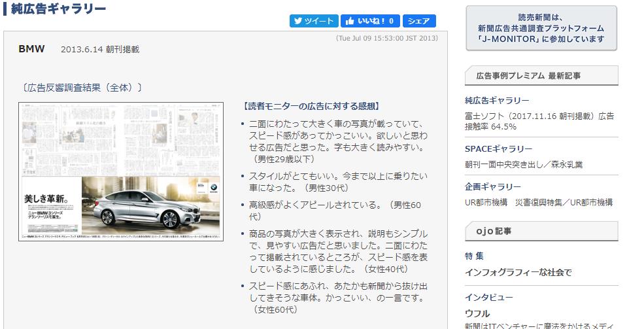Open UR都市機構 災害復興特集 article
This screenshot has width=644, height=329.
(x=539, y=202)
